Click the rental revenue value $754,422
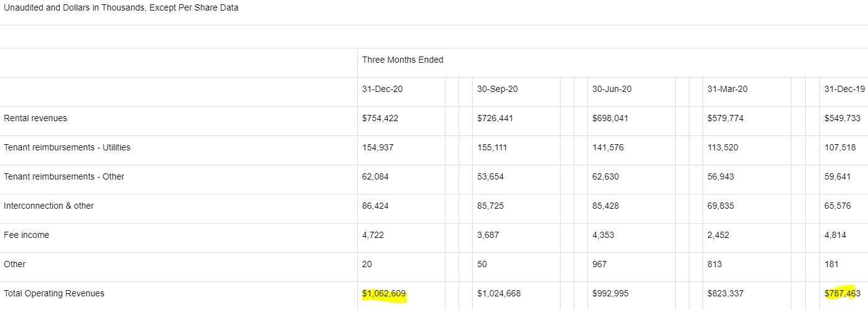868x310 pixels. click(380, 118)
